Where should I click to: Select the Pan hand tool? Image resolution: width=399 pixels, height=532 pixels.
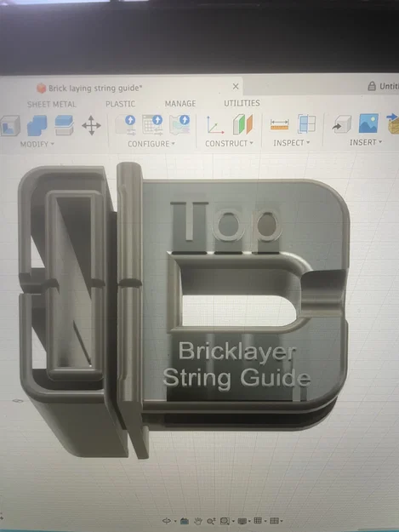[x=198, y=521]
